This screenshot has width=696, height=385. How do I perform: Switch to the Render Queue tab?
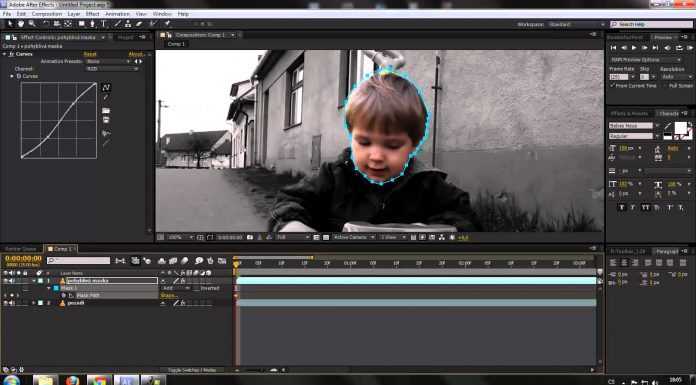[x=20, y=249]
